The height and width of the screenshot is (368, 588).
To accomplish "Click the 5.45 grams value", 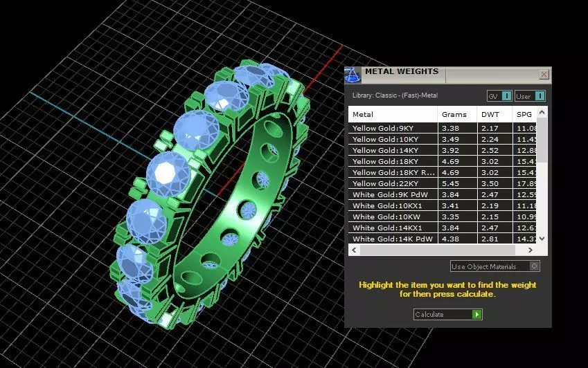I will coord(450,183).
